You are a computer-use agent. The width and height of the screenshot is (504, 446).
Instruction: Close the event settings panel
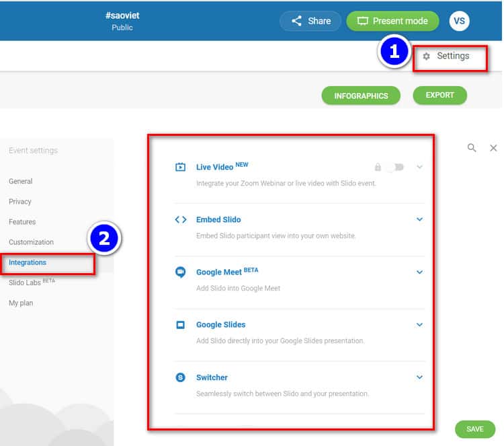tap(493, 148)
